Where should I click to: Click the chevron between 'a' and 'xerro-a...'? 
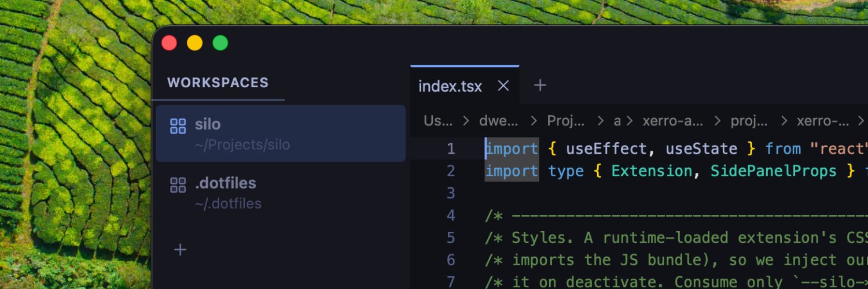630,121
